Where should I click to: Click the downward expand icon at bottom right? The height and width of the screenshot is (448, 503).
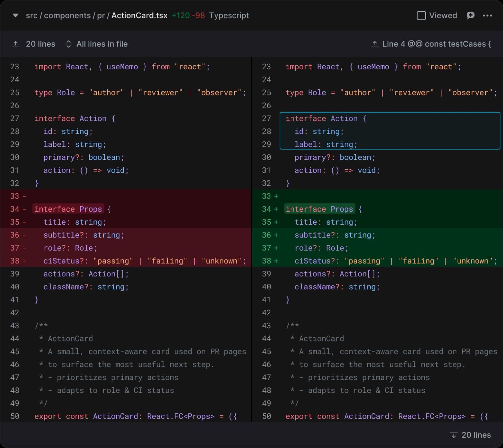click(x=453, y=435)
